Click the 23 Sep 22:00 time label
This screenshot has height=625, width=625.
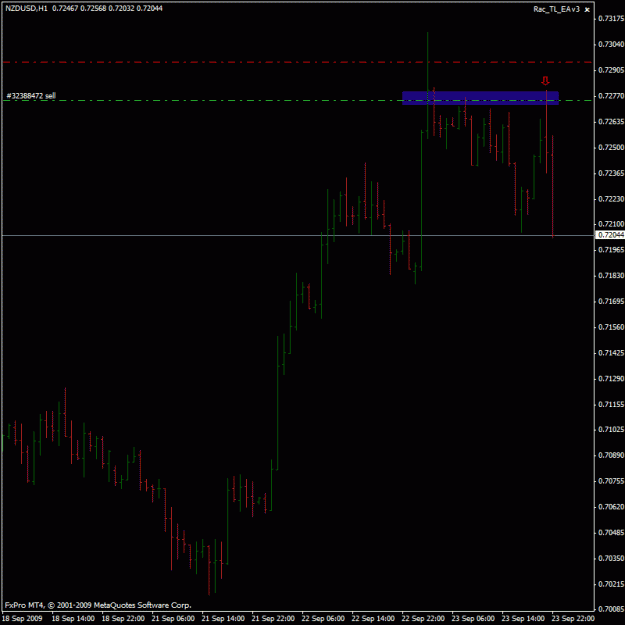click(573, 619)
